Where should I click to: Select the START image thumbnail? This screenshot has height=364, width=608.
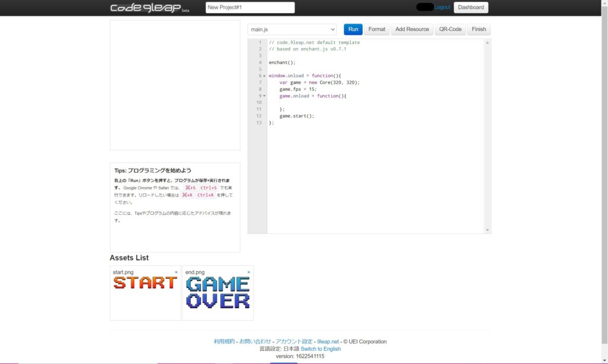coord(145,283)
